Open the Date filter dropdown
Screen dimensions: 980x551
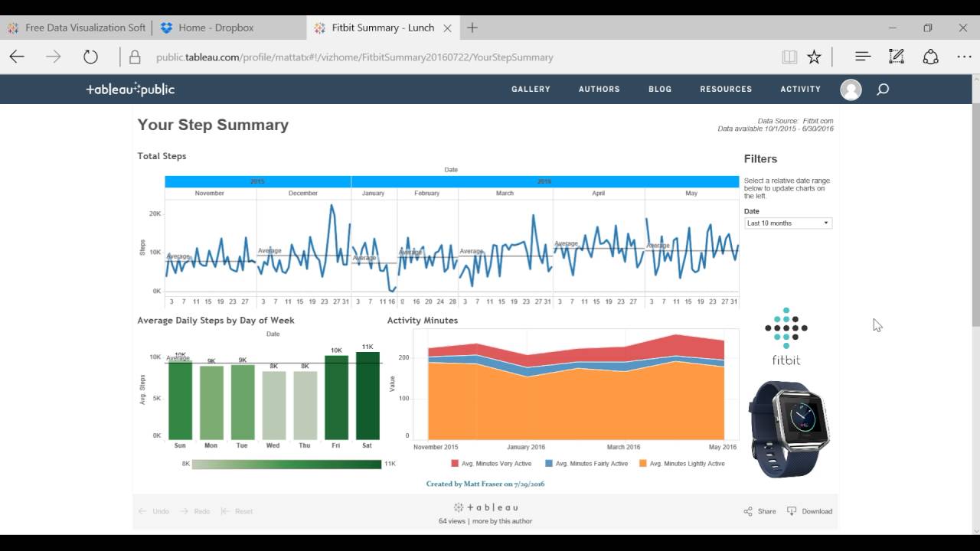point(788,223)
